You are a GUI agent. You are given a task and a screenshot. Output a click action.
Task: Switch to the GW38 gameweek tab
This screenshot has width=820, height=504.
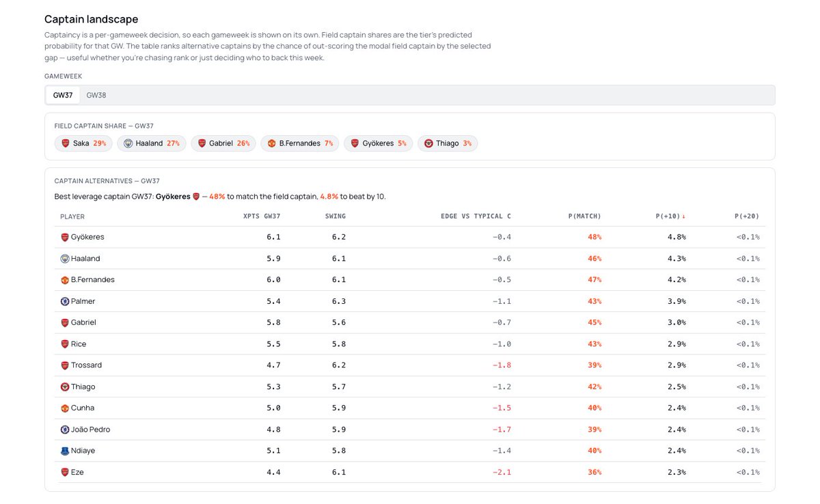tap(96, 95)
